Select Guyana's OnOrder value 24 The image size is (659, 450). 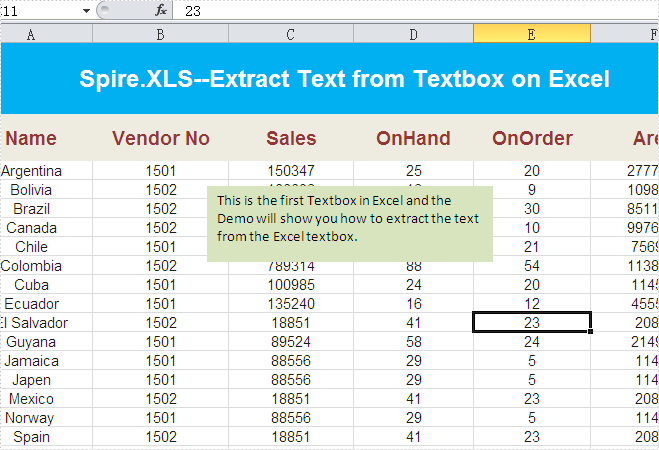pos(532,342)
